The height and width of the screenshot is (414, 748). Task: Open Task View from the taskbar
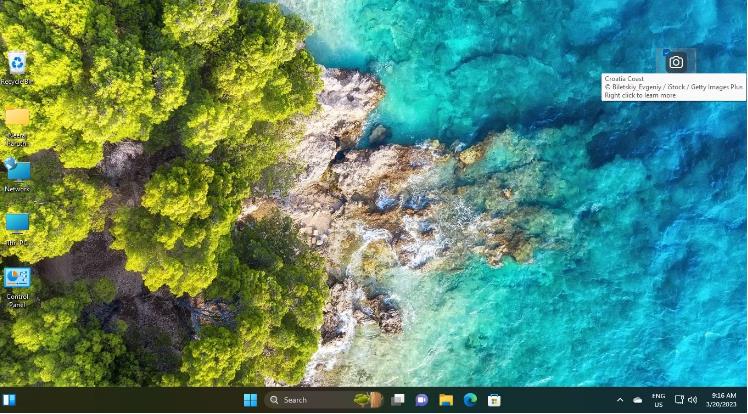point(398,400)
